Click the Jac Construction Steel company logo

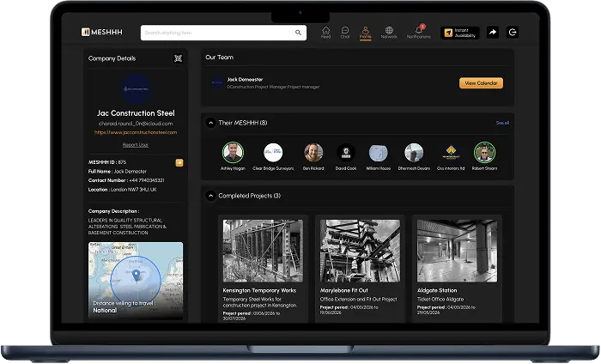(136, 89)
